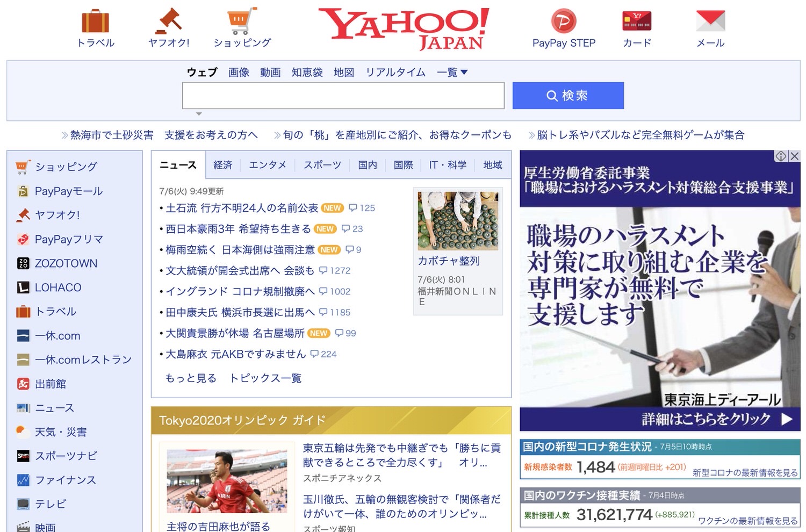Click the Yahoo! JAPAN logo

click(404, 29)
